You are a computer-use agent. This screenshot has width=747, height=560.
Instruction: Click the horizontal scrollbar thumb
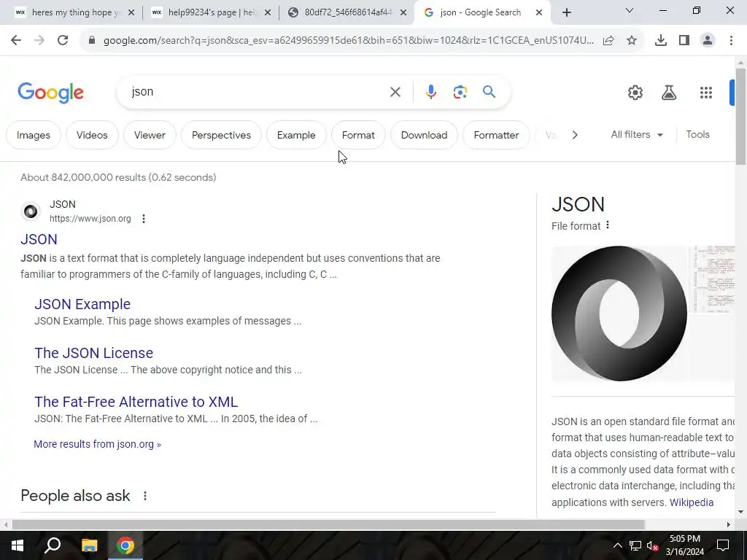pos(328,524)
